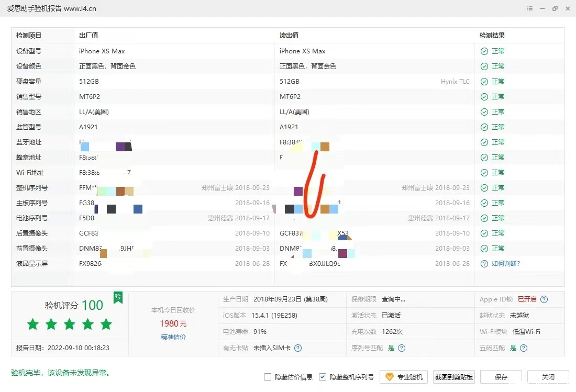Click the 验机完毕 status message
This screenshot has width=576, height=392.
60,373
